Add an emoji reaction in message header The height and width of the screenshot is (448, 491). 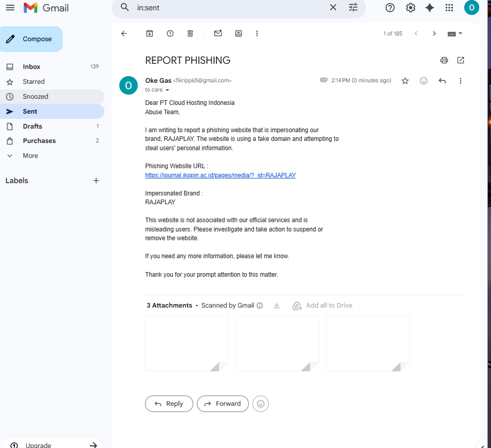(x=423, y=81)
